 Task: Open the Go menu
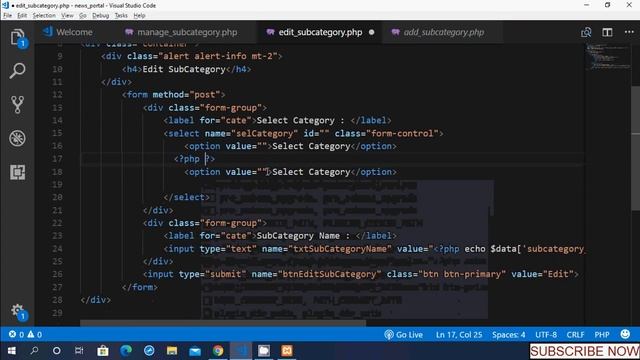coord(83,16)
